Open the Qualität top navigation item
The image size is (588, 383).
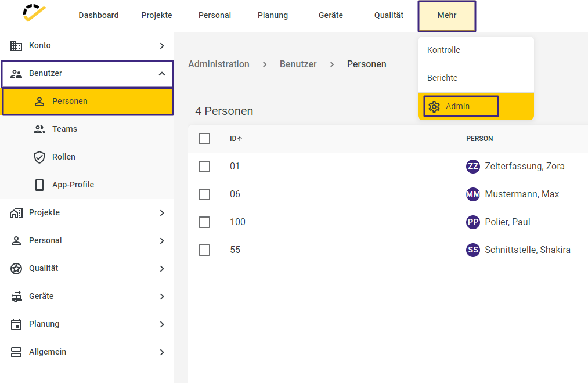point(389,15)
